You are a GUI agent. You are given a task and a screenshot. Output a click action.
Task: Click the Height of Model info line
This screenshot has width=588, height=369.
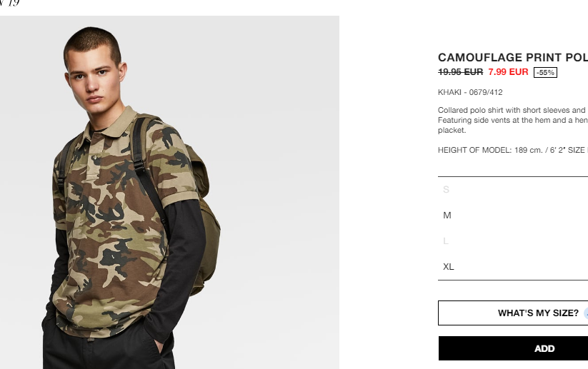tap(513, 150)
